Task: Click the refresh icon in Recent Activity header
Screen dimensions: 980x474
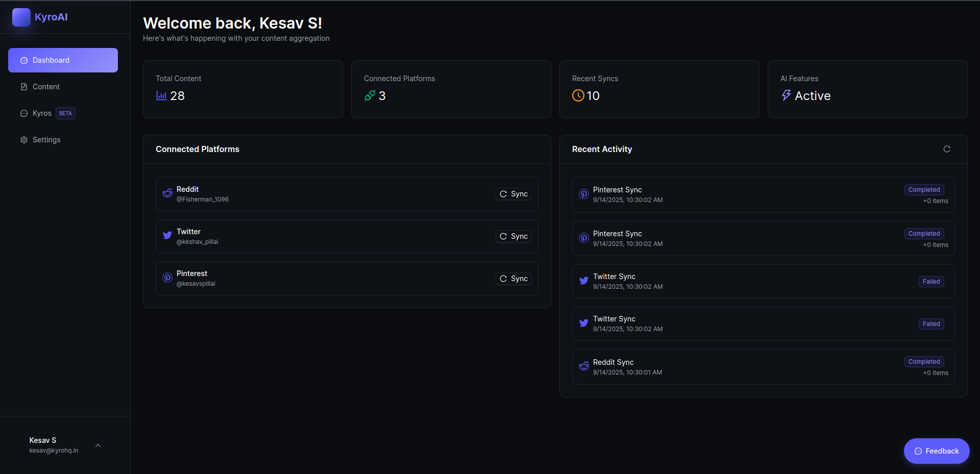Action: [947, 149]
